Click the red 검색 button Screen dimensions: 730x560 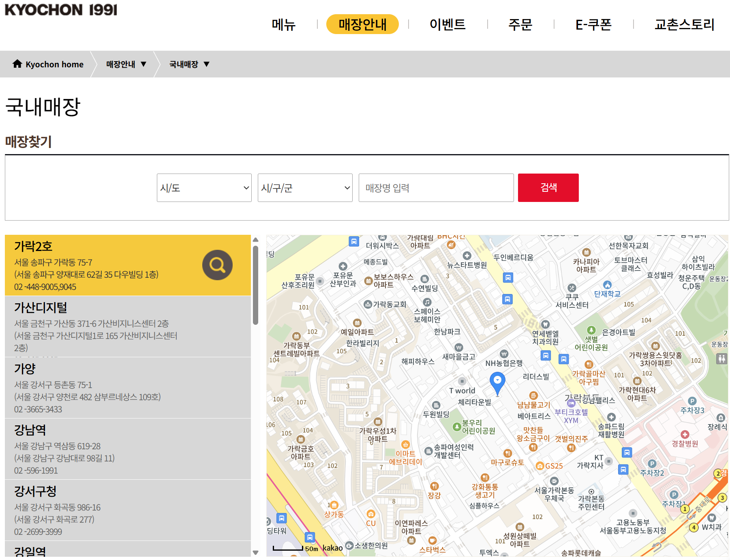548,188
